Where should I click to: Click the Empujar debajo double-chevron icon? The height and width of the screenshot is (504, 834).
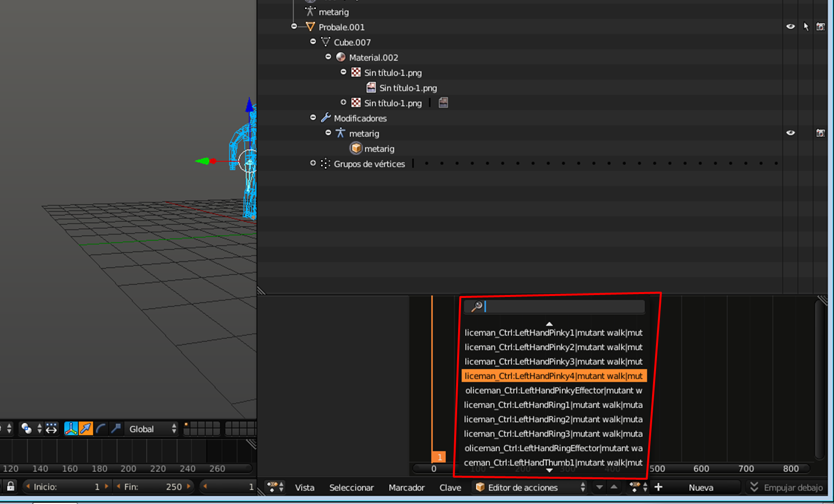(754, 487)
